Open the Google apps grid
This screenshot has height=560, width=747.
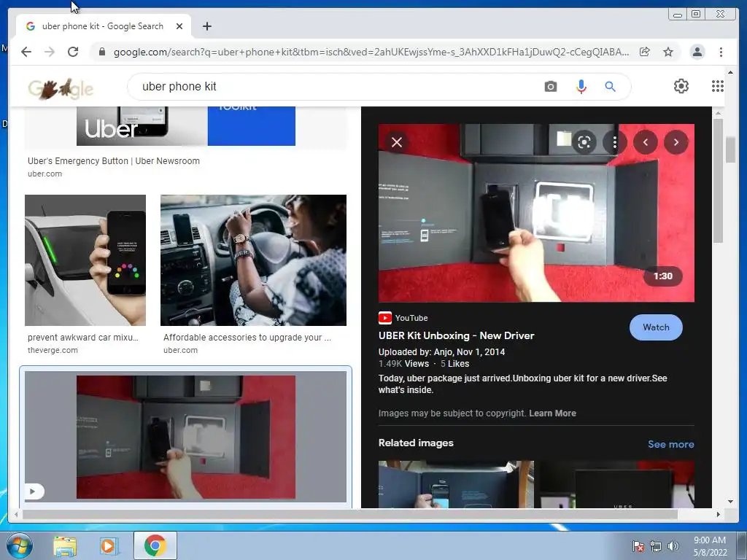click(718, 86)
